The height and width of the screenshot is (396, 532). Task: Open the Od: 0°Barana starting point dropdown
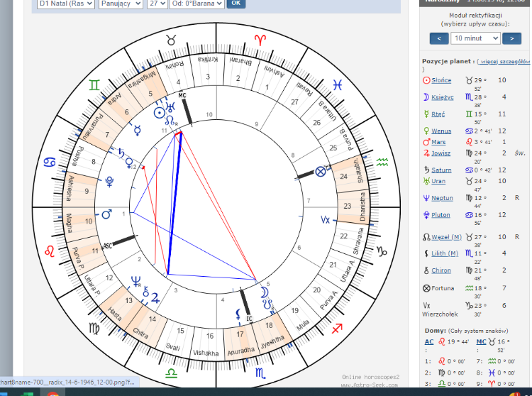point(196,4)
